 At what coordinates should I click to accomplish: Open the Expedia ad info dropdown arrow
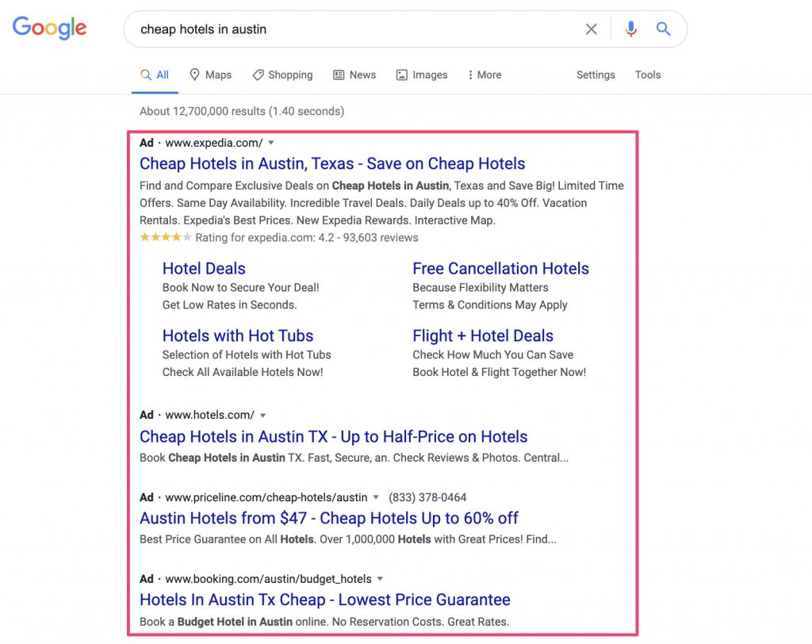pyautogui.click(x=270, y=143)
